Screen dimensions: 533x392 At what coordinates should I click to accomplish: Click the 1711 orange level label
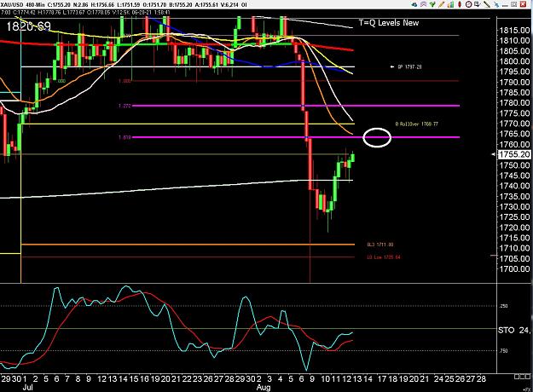click(x=380, y=245)
